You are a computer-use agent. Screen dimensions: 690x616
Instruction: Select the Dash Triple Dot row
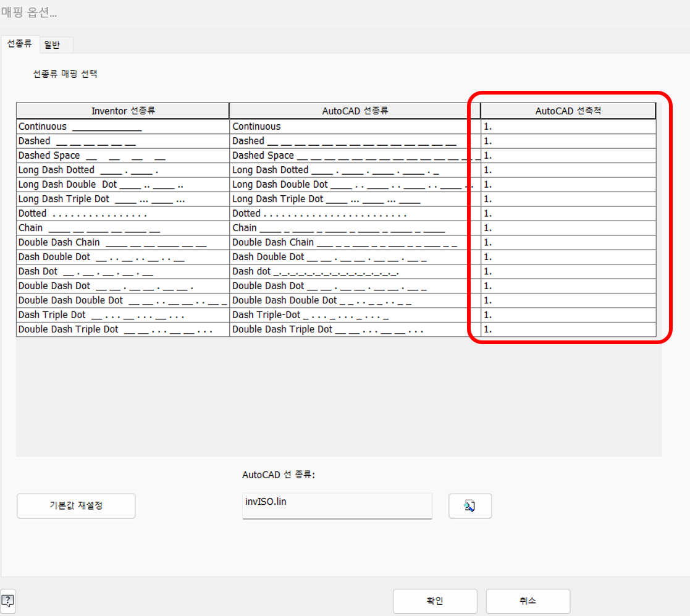click(x=122, y=314)
